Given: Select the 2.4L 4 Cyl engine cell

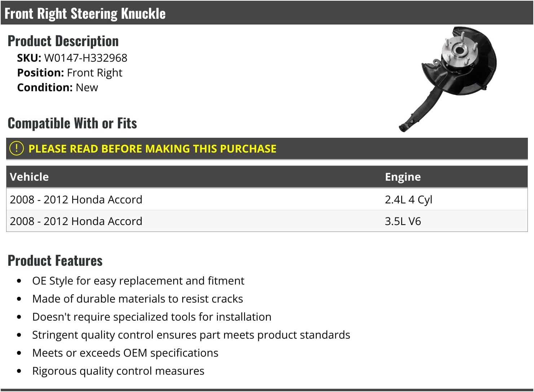Looking at the screenshot, I should (x=408, y=199).
